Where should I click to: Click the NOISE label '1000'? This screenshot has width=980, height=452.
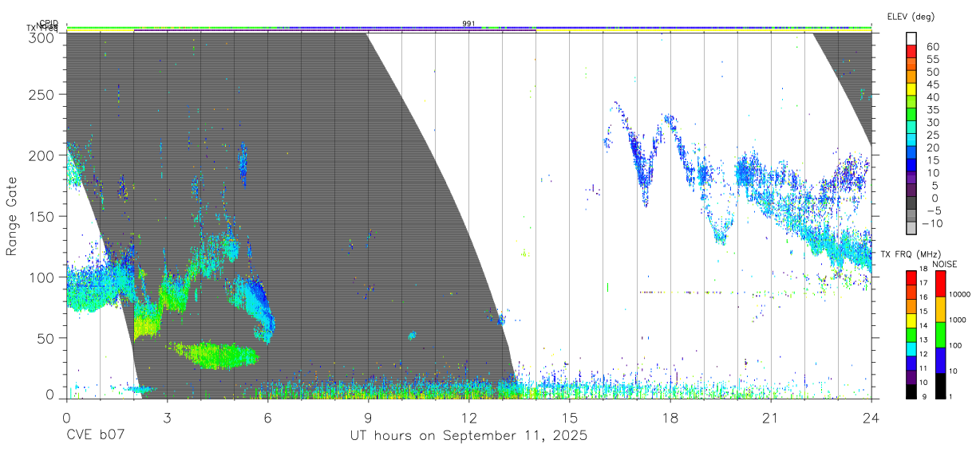point(958,321)
